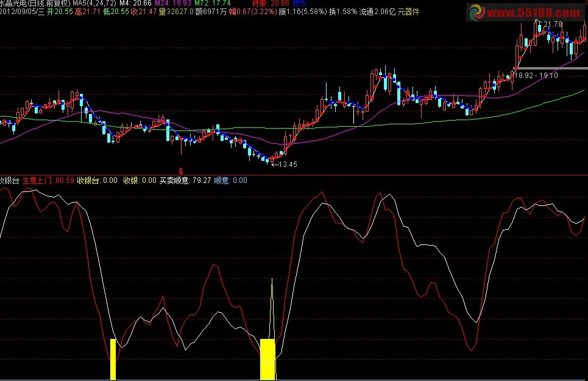Click the date 2012/09/05/三

(22, 12)
